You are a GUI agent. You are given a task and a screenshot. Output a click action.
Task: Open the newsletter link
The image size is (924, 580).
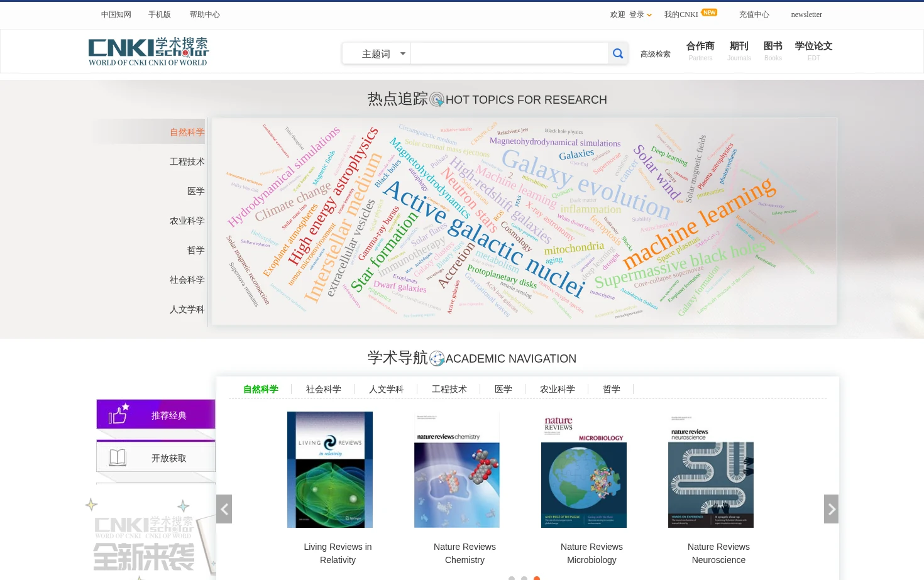pyautogui.click(x=806, y=14)
